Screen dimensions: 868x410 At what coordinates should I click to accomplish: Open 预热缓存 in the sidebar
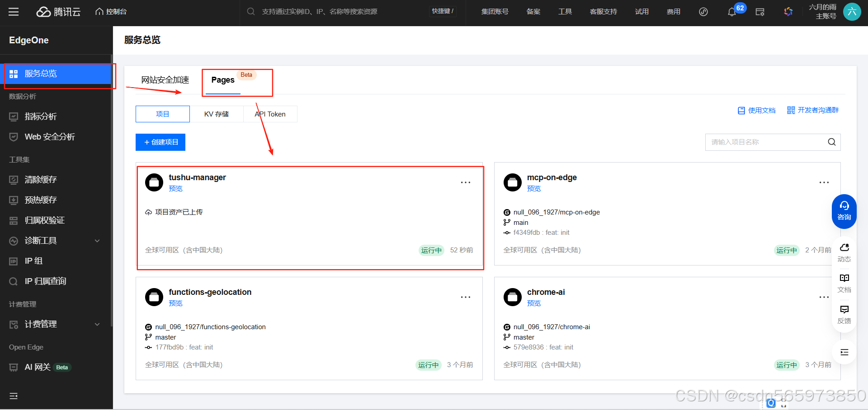coord(56,200)
